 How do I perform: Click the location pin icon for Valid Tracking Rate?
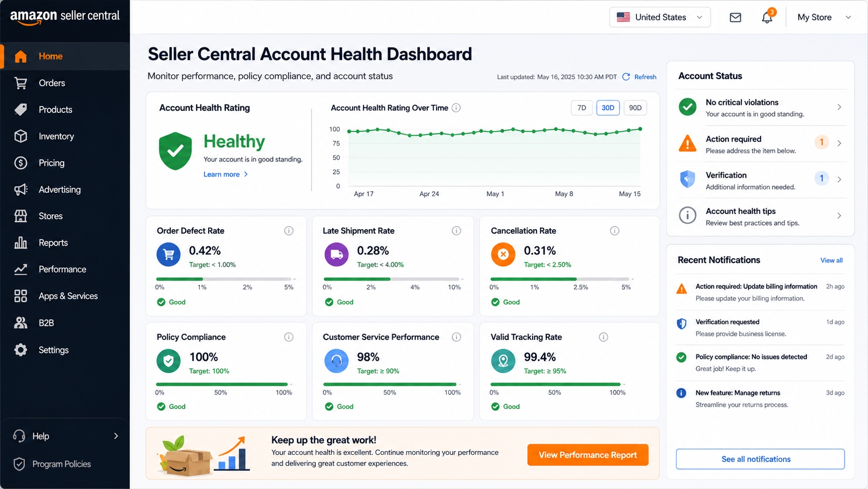[503, 361]
